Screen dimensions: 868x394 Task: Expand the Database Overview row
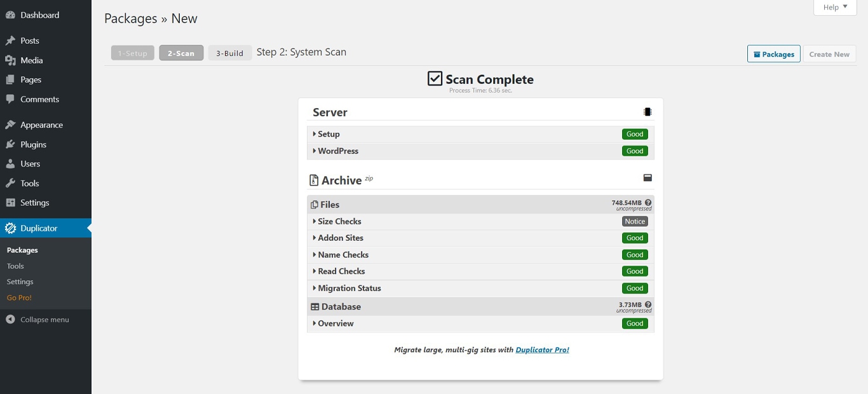480,323
